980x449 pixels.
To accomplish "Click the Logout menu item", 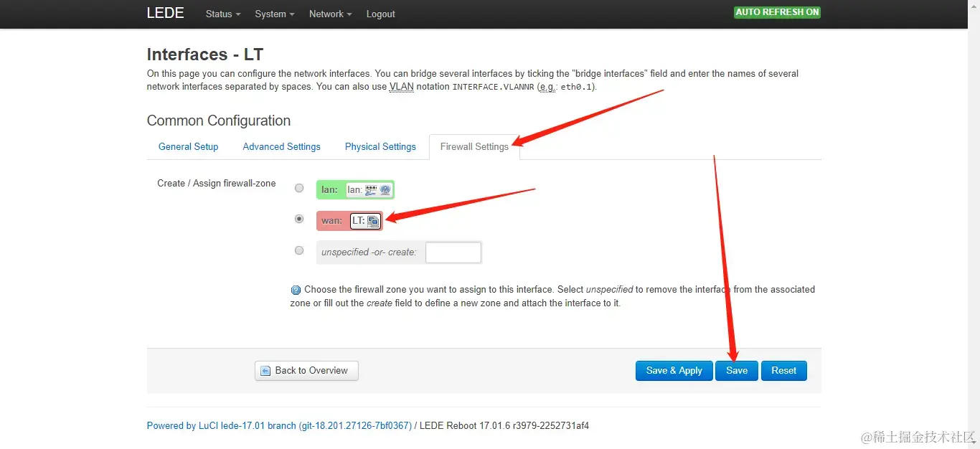I will (x=380, y=14).
